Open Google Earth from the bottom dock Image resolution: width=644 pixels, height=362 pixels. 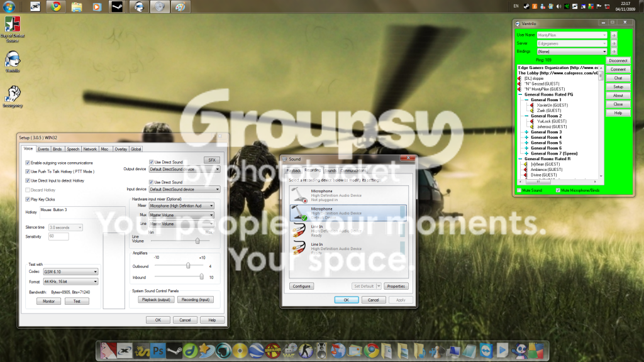click(256, 351)
